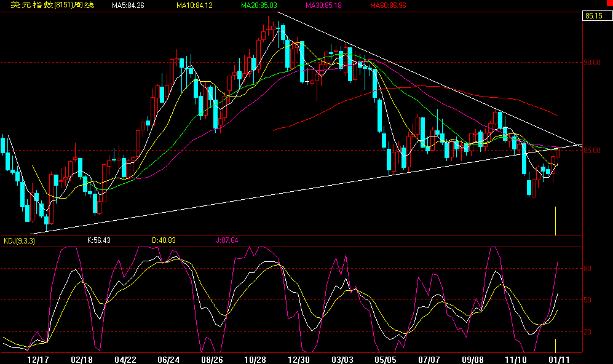Image resolution: width=613 pixels, height=364 pixels.
Task: Click the 04/22 date axis label
Action: [x=125, y=360]
